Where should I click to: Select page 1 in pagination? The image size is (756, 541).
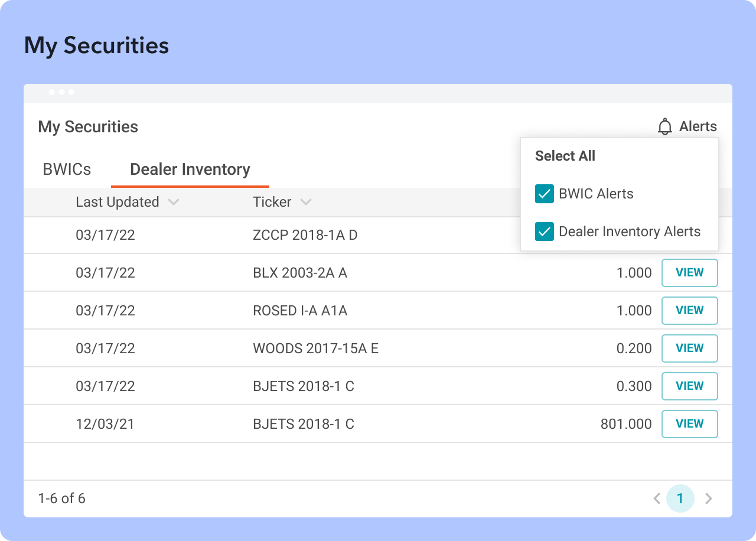tap(680, 498)
